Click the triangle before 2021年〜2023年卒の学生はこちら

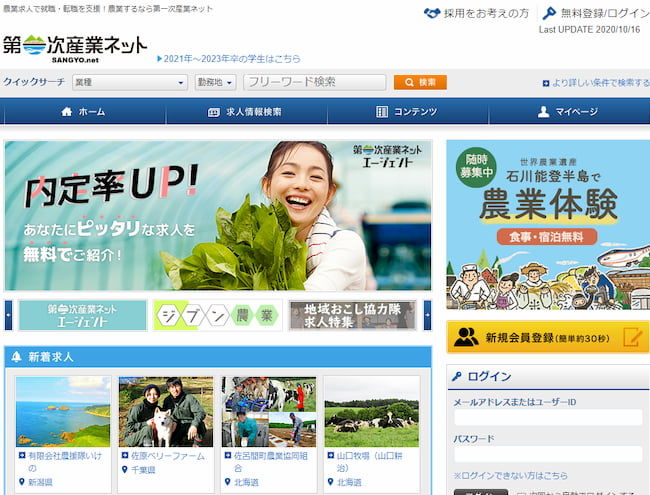160,59
